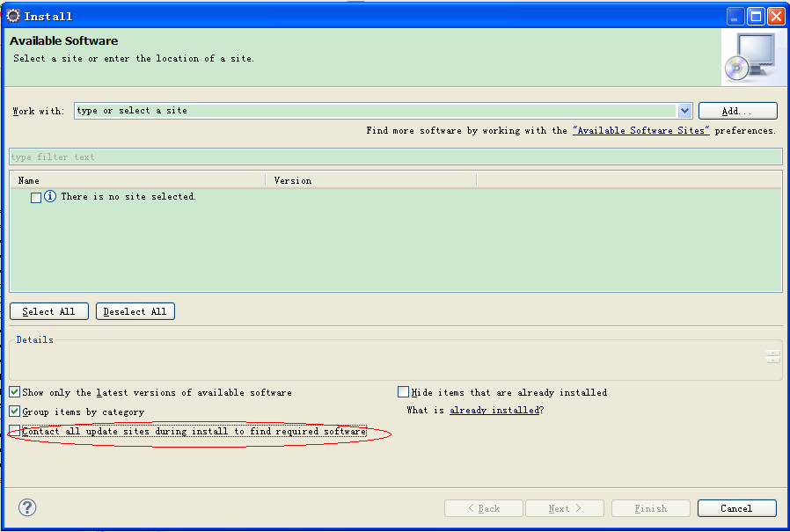Minimize the Install dialog window
Viewport: 790px width, 532px height.
pyautogui.click(x=735, y=16)
